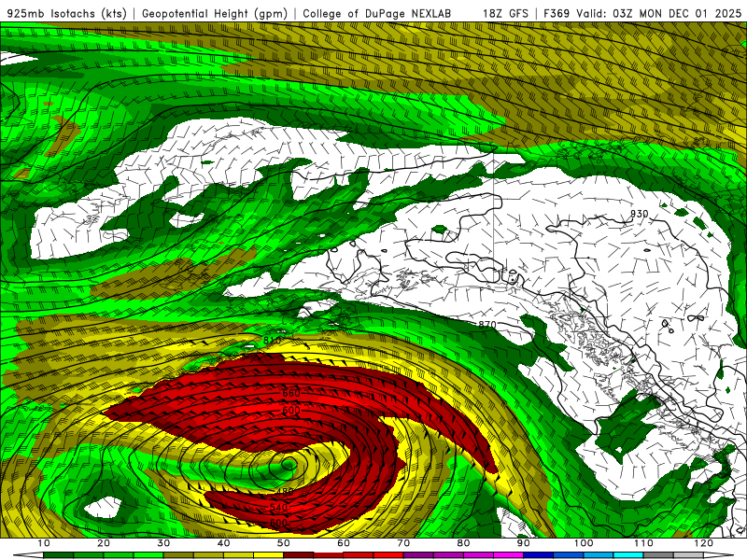Pick the dark gray 110–115 kt swatch
The width and height of the screenshot is (747, 560).
pyautogui.click(x=658, y=555)
